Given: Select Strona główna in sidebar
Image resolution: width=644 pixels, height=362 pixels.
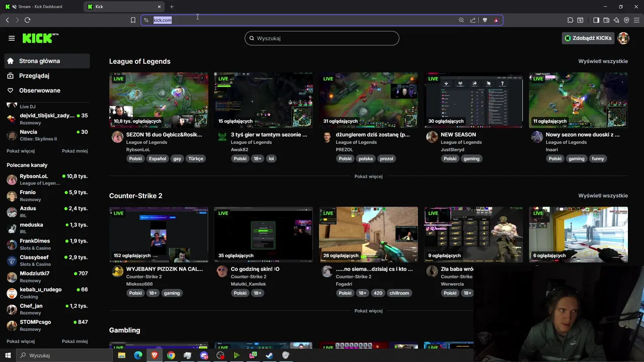Looking at the screenshot, I should click(48, 61).
